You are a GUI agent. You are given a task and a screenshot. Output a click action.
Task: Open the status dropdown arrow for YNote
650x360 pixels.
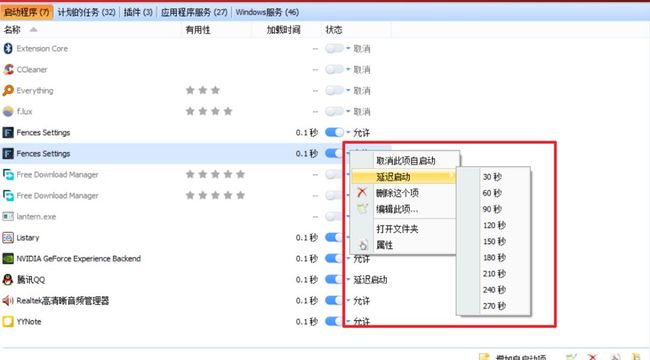click(x=348, y=321)
